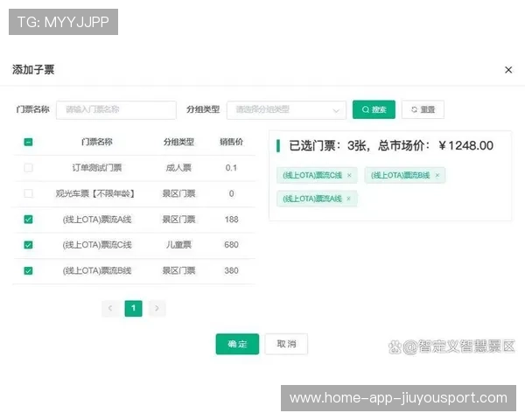Click the price 0.1 cell
The image size is (525, 420).
pos(231,167)
